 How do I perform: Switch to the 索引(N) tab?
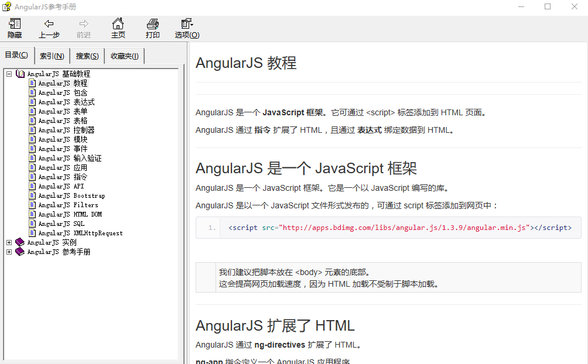tap(52, 55)
